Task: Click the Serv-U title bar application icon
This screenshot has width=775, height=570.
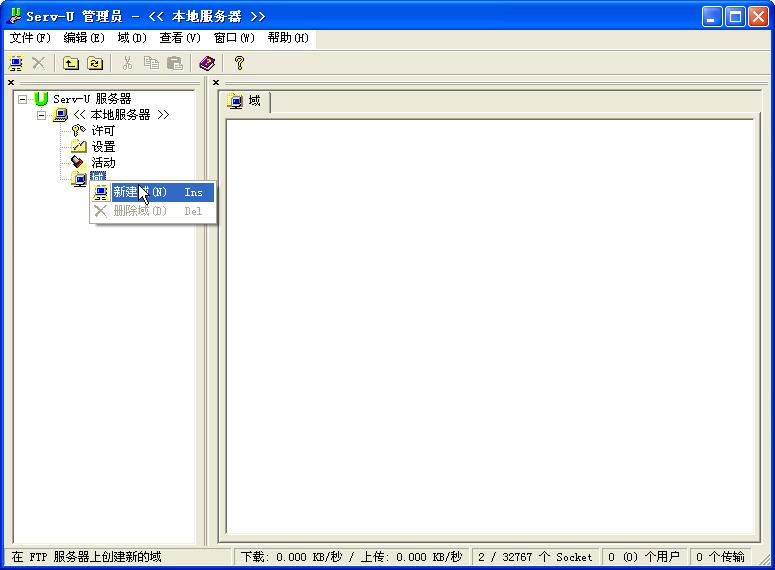Action: coord(15,16)
